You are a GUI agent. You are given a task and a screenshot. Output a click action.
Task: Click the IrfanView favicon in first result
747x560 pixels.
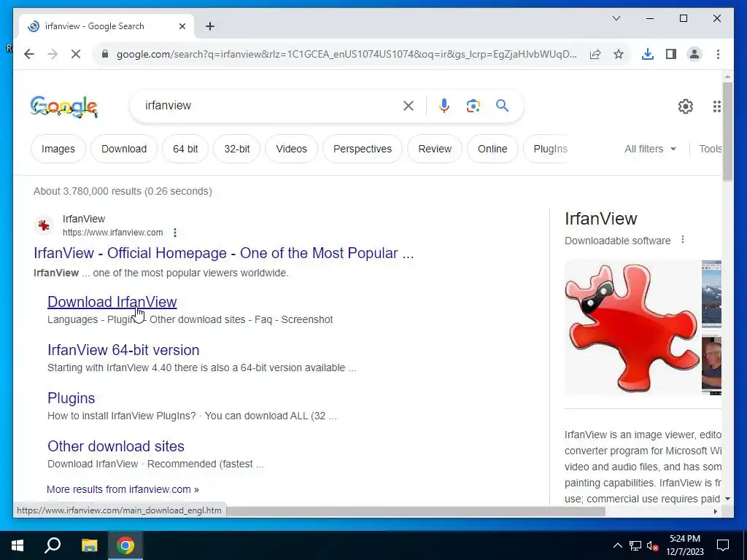tap(44, 225)
